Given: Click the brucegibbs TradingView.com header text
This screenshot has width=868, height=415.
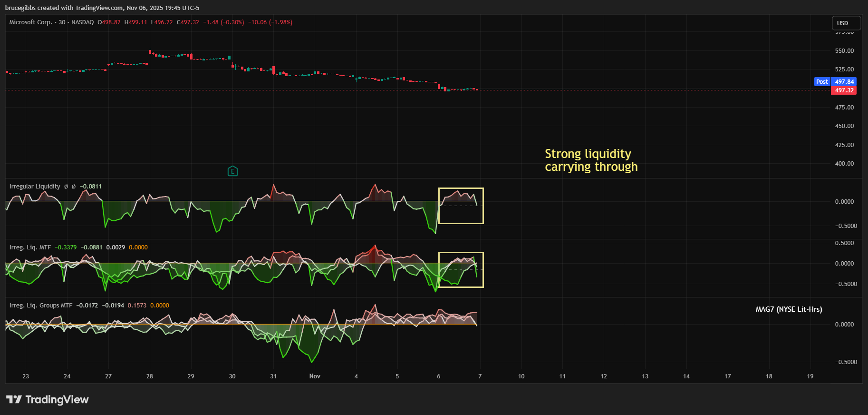Looking at the screenshot, I should 102,8.
